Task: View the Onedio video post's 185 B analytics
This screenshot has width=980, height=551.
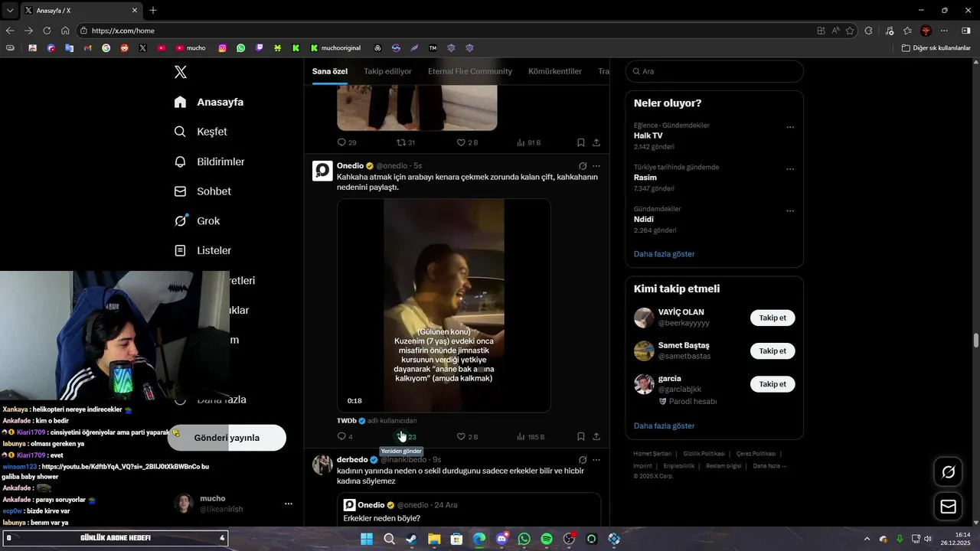Action: pos(530,436)
